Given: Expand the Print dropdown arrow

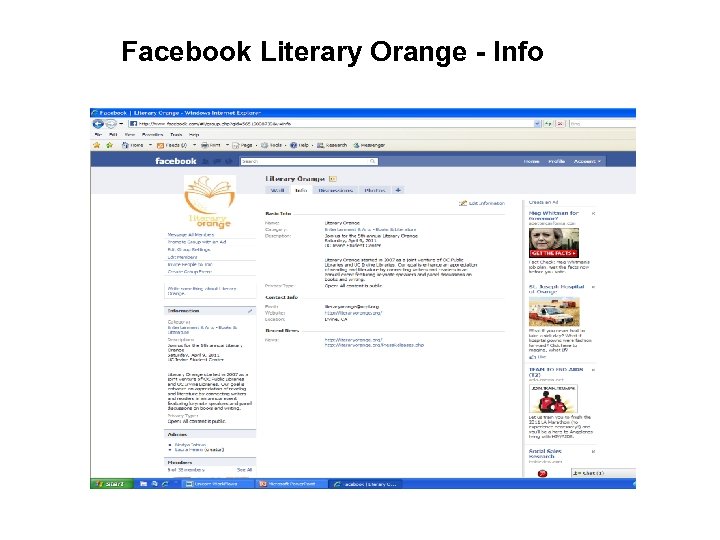Looking at the screenshot, I should point(227,145).
